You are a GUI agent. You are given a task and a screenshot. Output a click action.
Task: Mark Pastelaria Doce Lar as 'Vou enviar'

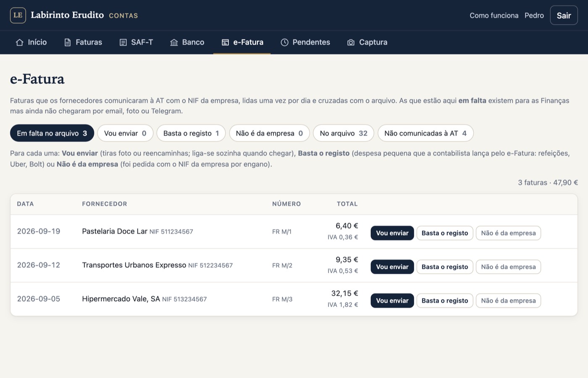392,233
